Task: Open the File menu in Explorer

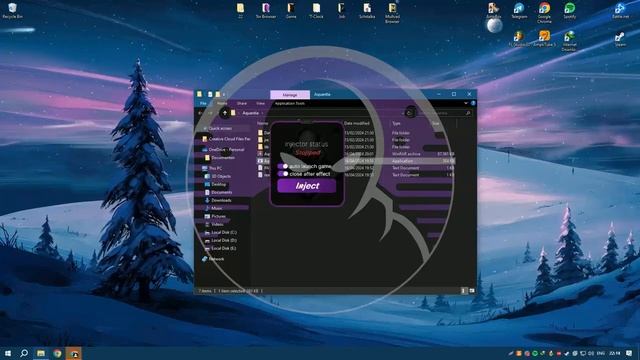Action: [203, 103]
